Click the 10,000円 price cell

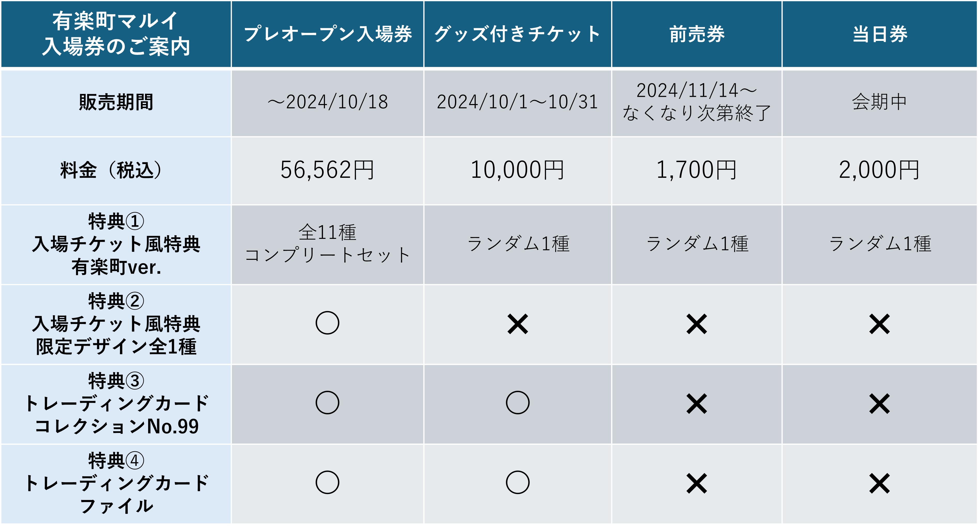coord(517,170)
